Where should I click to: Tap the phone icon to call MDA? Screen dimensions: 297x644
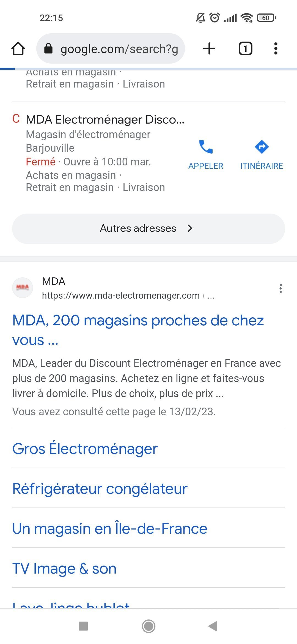(206, 147)
